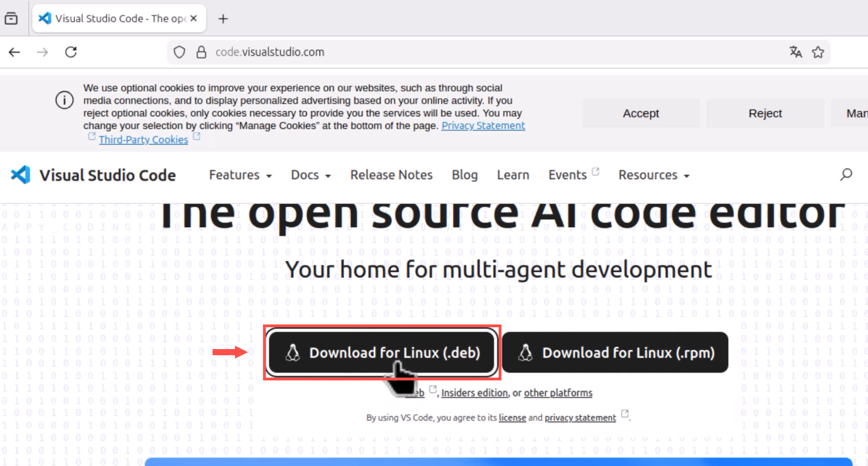Open the other platforms link
This screenshot has height=466, width=868.
pyautogui.click(x=558, y=393)
